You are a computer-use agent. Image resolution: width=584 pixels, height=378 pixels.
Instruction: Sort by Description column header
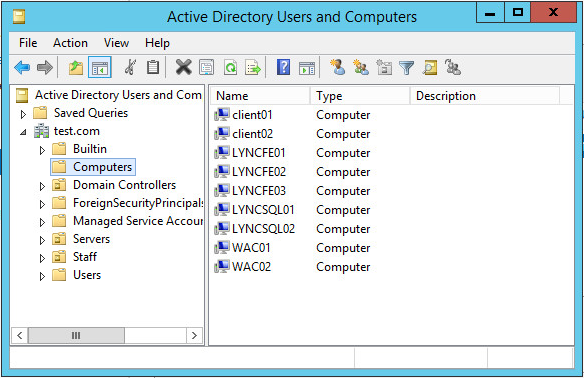coord(485,96)
